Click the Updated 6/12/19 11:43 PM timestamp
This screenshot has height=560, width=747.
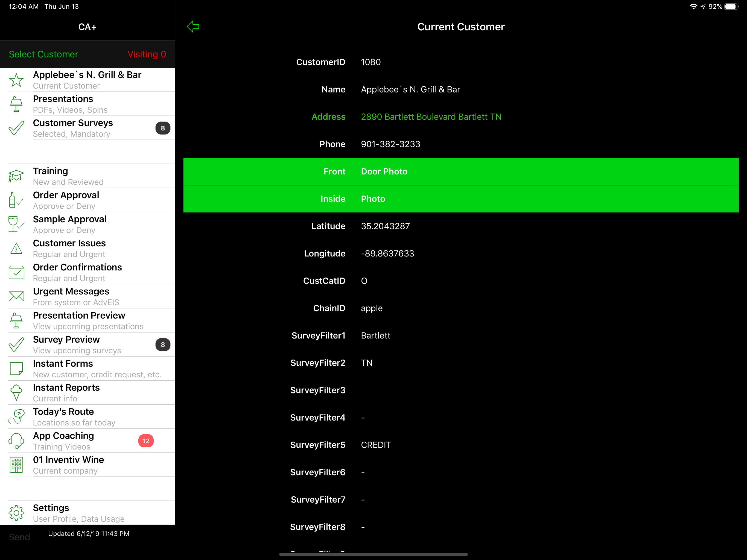89,534
